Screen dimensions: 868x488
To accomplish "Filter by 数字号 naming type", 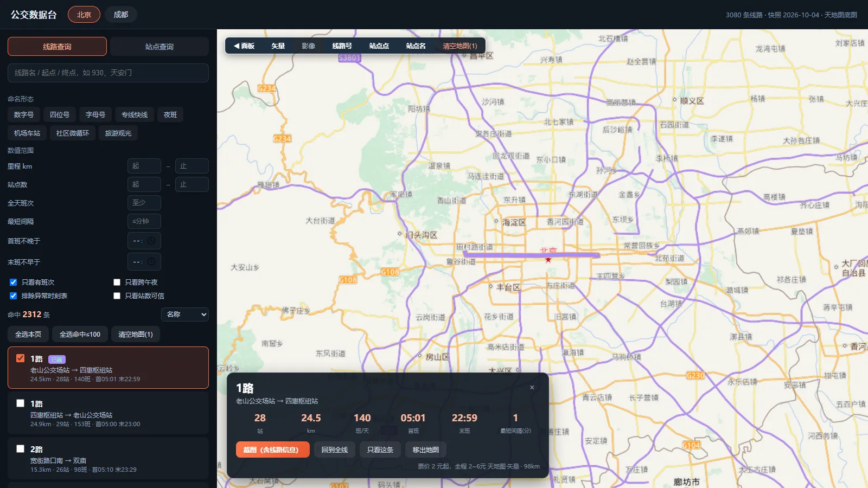I will pos(24,115).
